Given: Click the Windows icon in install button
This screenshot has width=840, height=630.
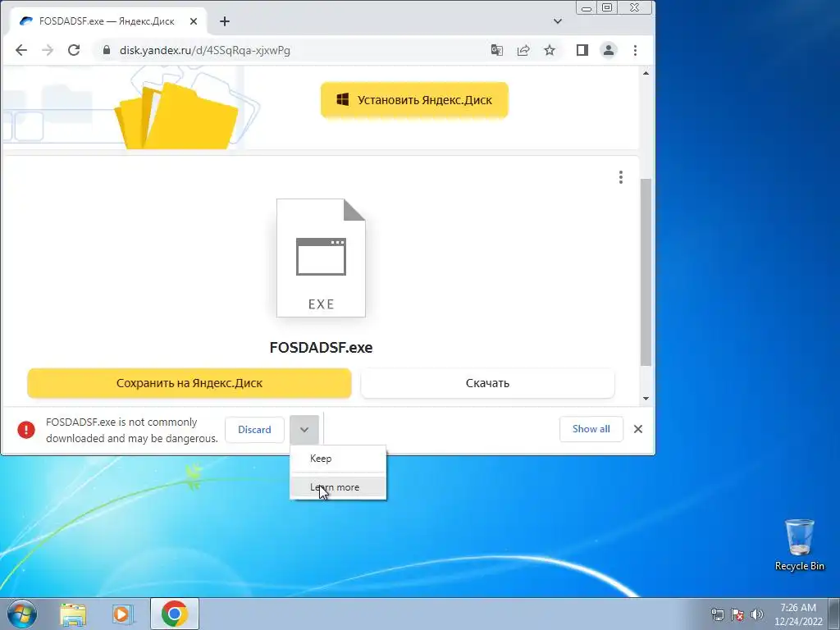Looking at the screenshot, I should pos(343,99).
